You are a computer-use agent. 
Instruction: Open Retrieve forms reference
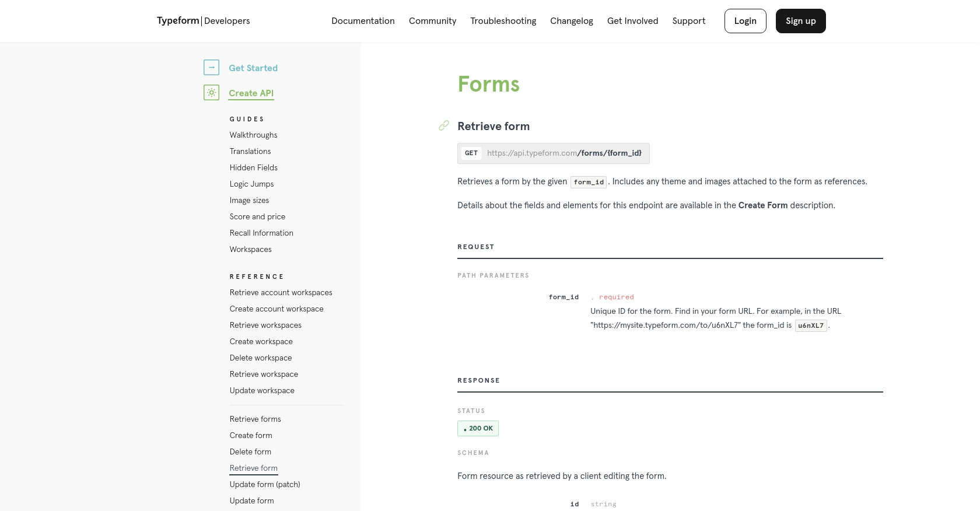pos(255,419)
